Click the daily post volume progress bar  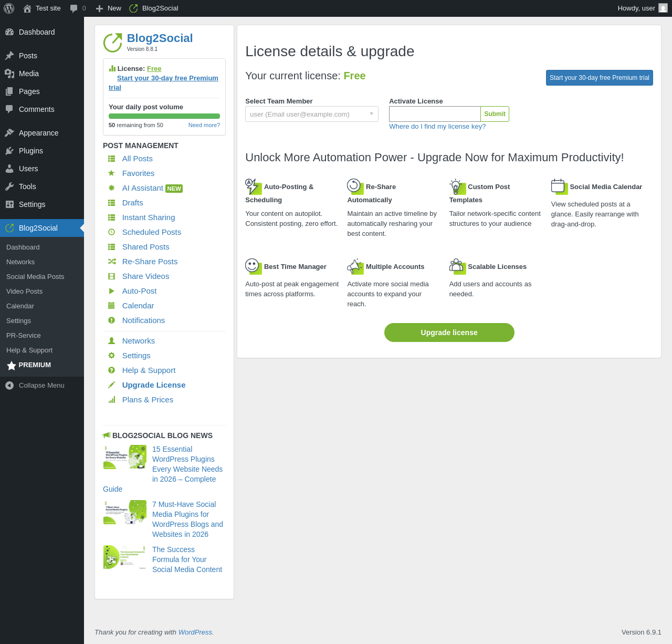(164, 116)
